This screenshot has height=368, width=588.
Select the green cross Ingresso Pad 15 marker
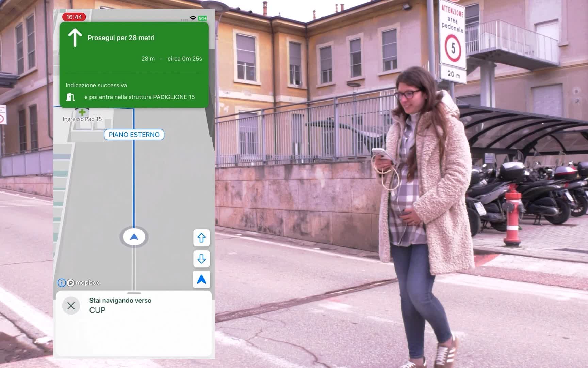pyautogui.click(x=82, y=112)
